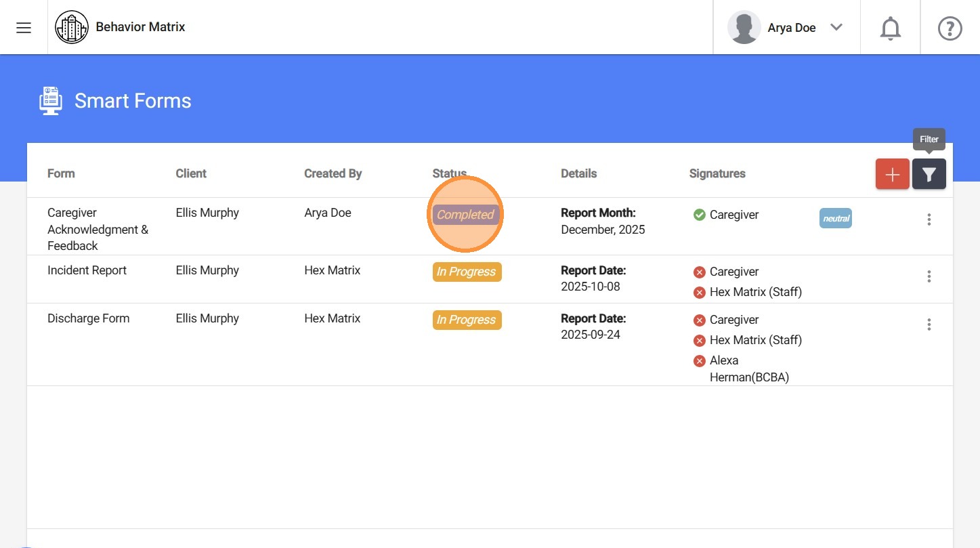
Task: Click the red add new form button
Action: [892, 175]
